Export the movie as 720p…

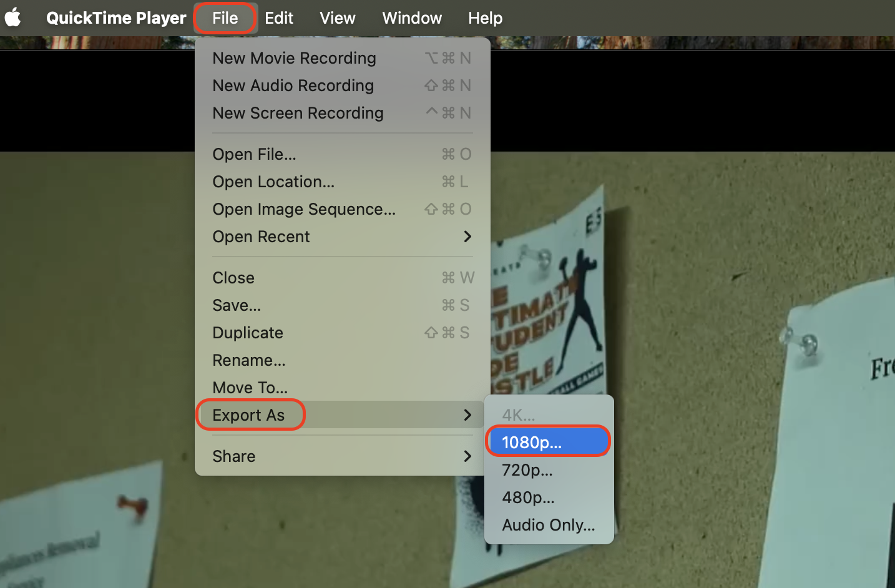549,470
